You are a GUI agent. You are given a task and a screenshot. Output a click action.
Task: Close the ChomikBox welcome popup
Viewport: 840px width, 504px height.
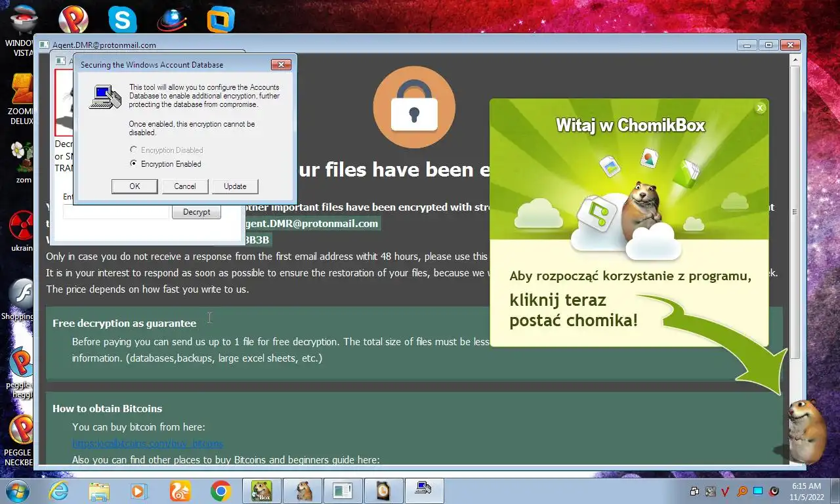click(760, 108)
